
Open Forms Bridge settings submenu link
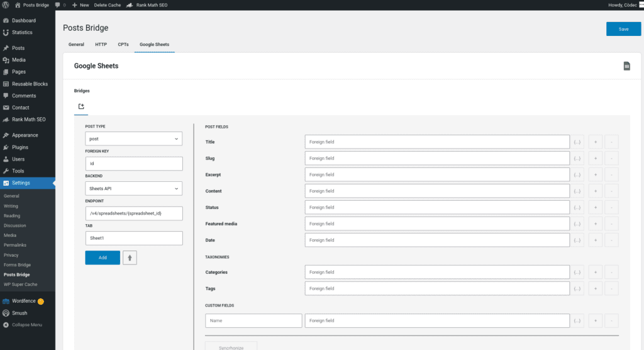(17, 265)
